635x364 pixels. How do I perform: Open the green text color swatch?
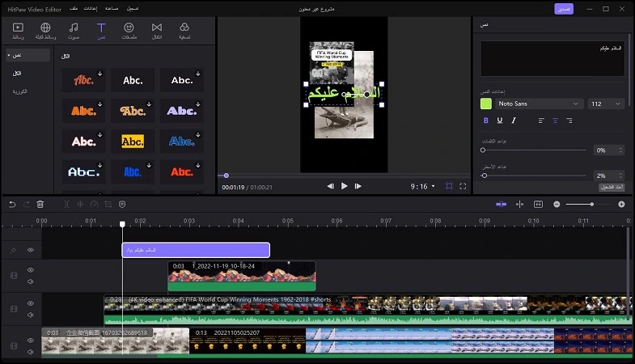pos(486,104)
